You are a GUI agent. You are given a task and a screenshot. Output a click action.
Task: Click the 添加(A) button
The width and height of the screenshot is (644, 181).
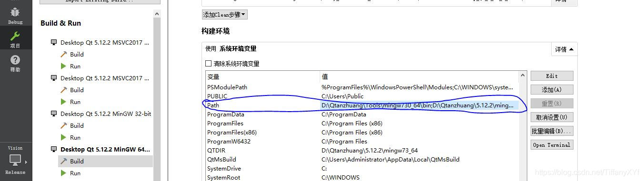click(552, 90)
